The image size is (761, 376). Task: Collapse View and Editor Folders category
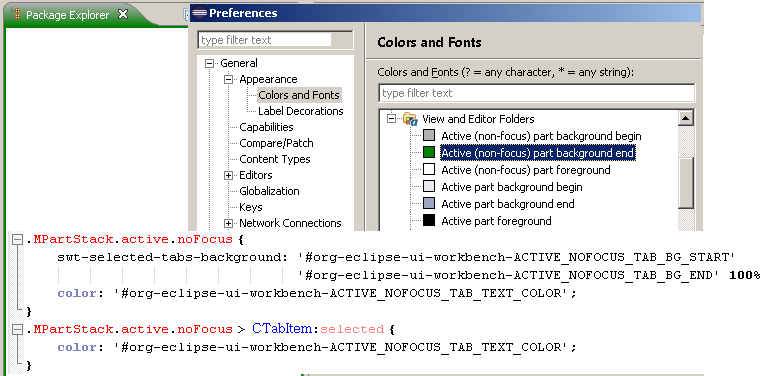pyautogui.click(x=392, y=119)
